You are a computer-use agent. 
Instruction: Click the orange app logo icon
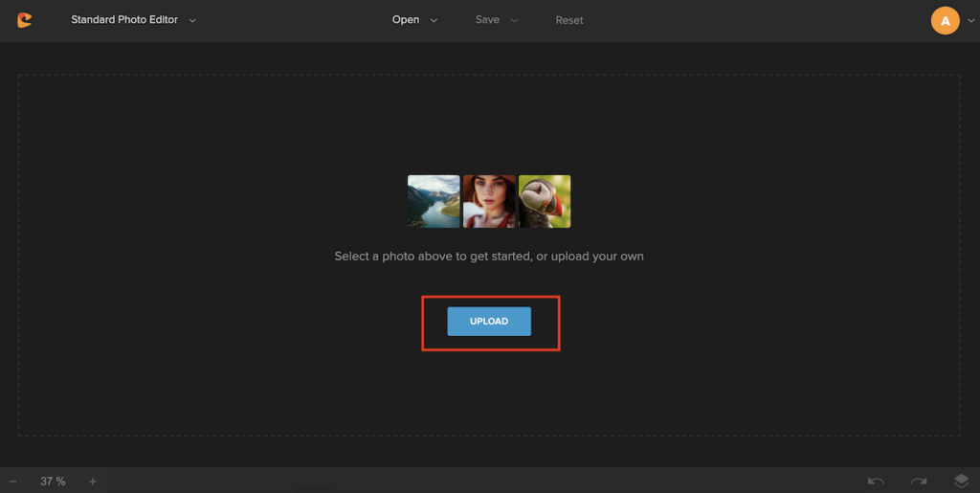(24, 20)
